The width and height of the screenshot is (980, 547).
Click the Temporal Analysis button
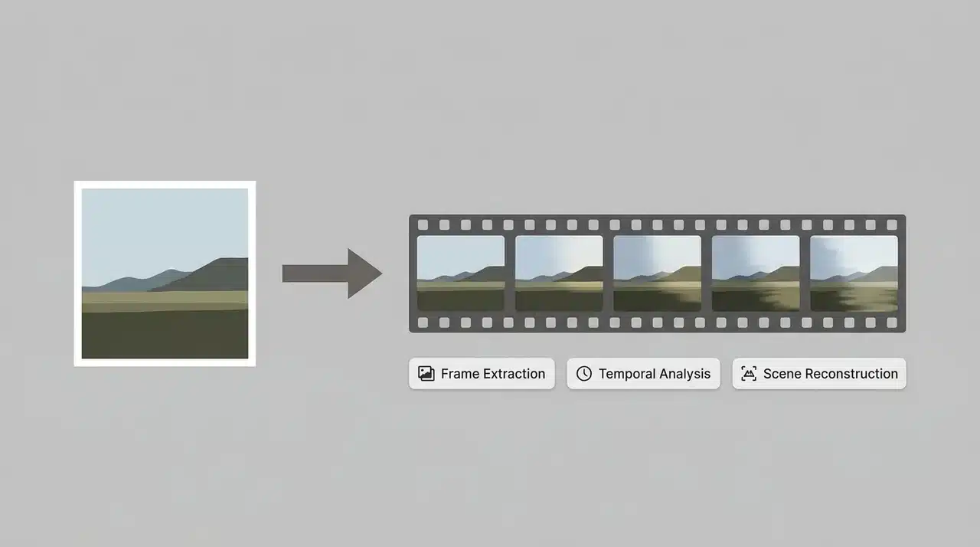point(643,374)
